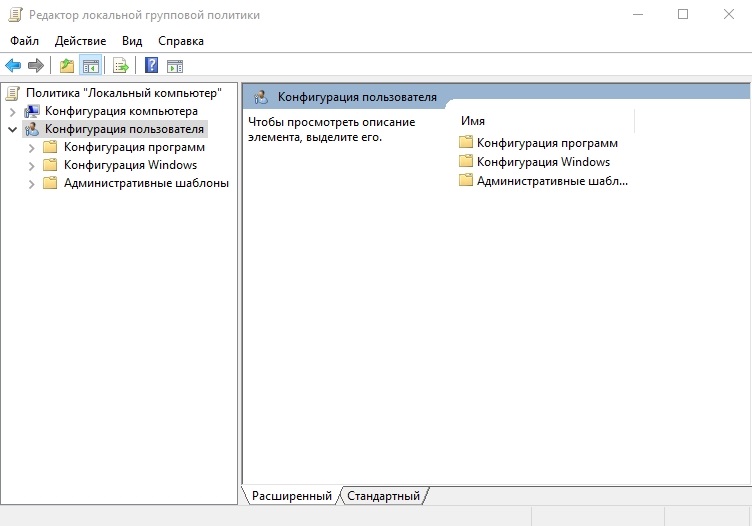Switch to the Стандартный tab
The width and height of the screenshot is (752, 526).
[383, 496]
